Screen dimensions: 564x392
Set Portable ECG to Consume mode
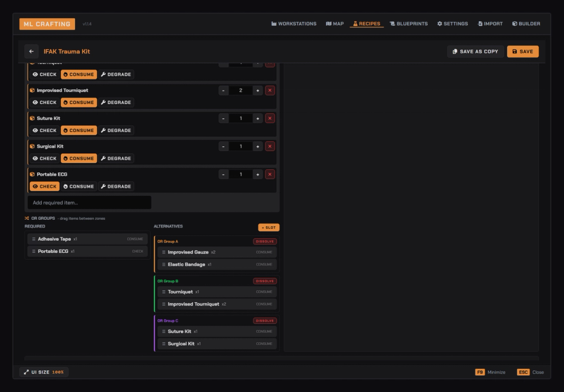coord(79,186)
